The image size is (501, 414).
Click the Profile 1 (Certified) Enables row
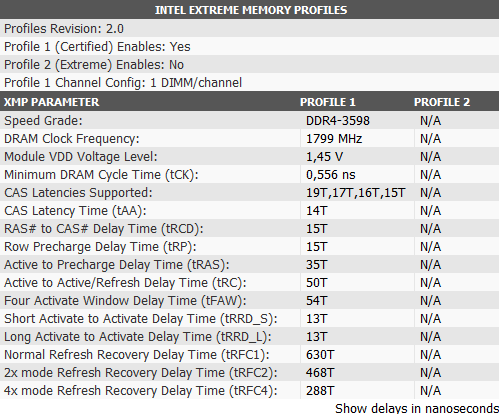click(249, 46)
